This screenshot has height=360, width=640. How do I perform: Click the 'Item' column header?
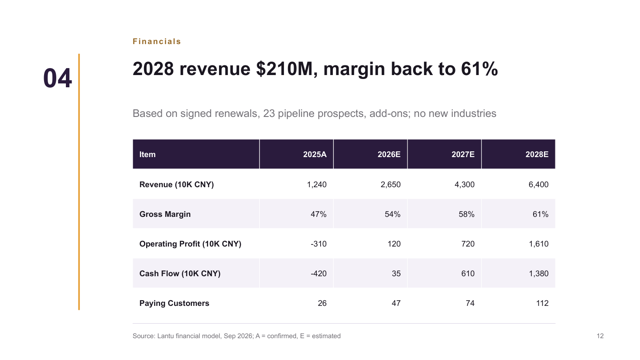(x=147, y=154)
